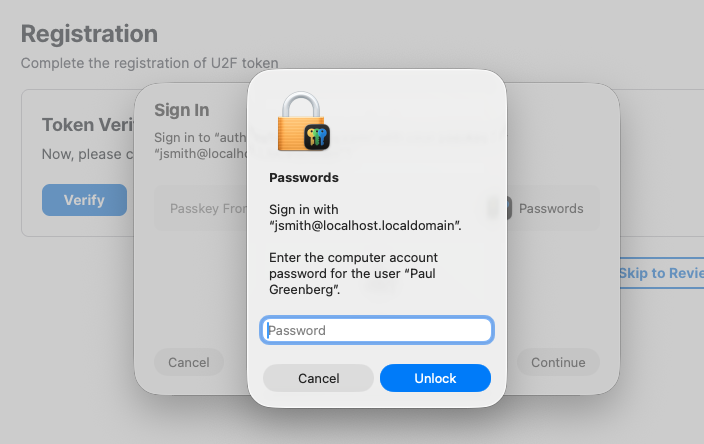Click the Passwords app icon in Sign In sheet
704x444 pixels.
coord(506,208)
